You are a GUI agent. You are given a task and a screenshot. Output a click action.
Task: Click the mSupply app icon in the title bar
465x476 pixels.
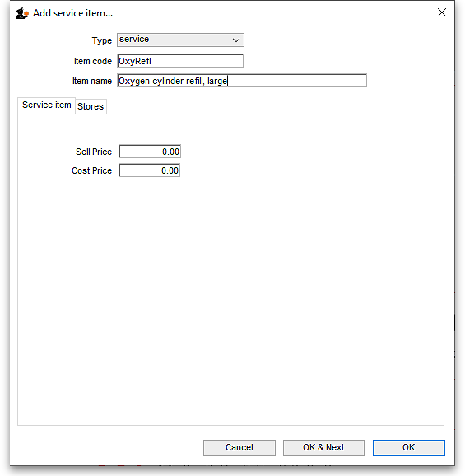coord(22,13)
